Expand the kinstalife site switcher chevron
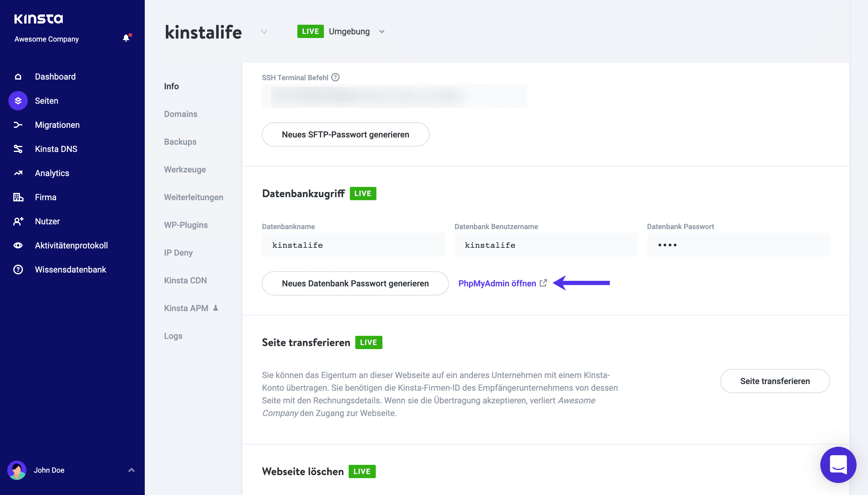Image resolution: width=868 pixels, height=495 pixels. pos(264,32)
